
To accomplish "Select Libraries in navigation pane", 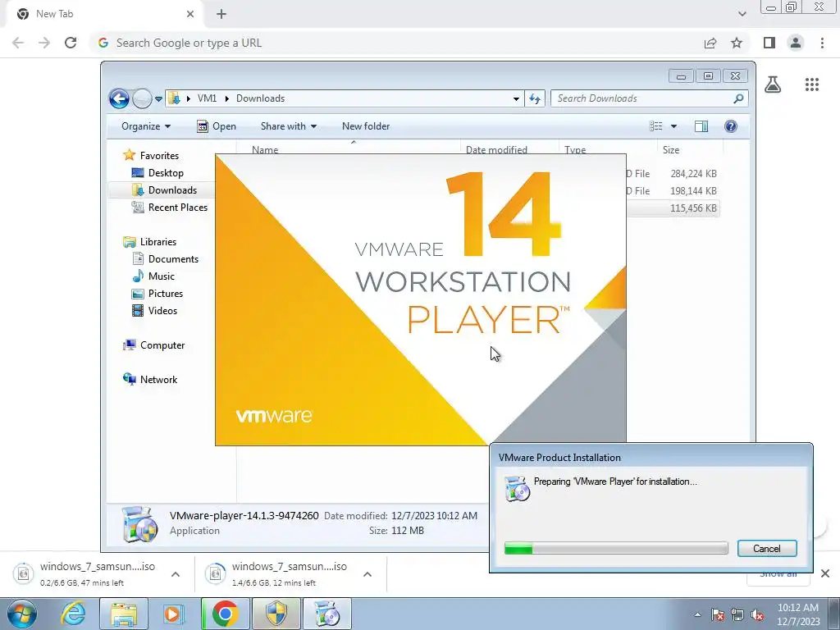I will click(150, 242).
